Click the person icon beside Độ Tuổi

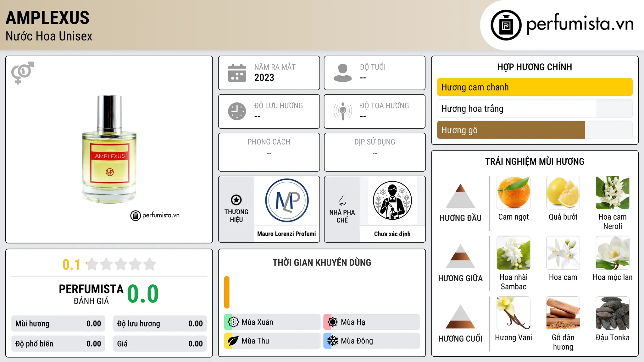[343, 73]
